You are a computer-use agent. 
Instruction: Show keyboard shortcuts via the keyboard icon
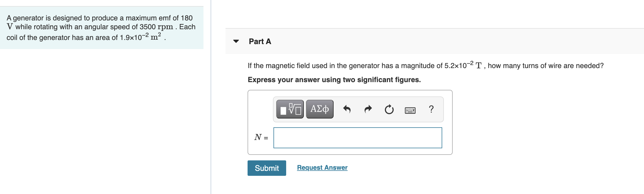(410, 110)
